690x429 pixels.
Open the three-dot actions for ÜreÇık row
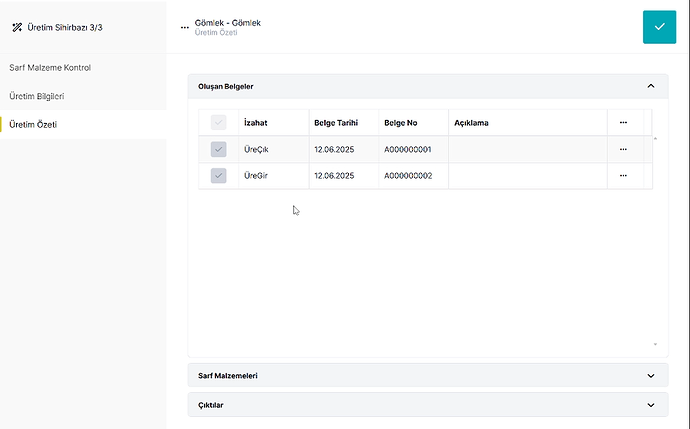click(623, 149)
